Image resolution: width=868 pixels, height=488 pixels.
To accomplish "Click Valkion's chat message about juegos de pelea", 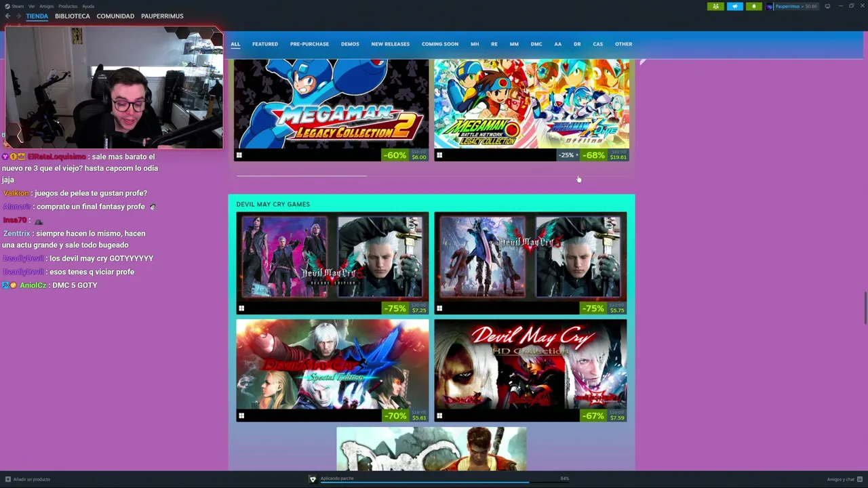I will pyautogui.click(x=91, y=193).
